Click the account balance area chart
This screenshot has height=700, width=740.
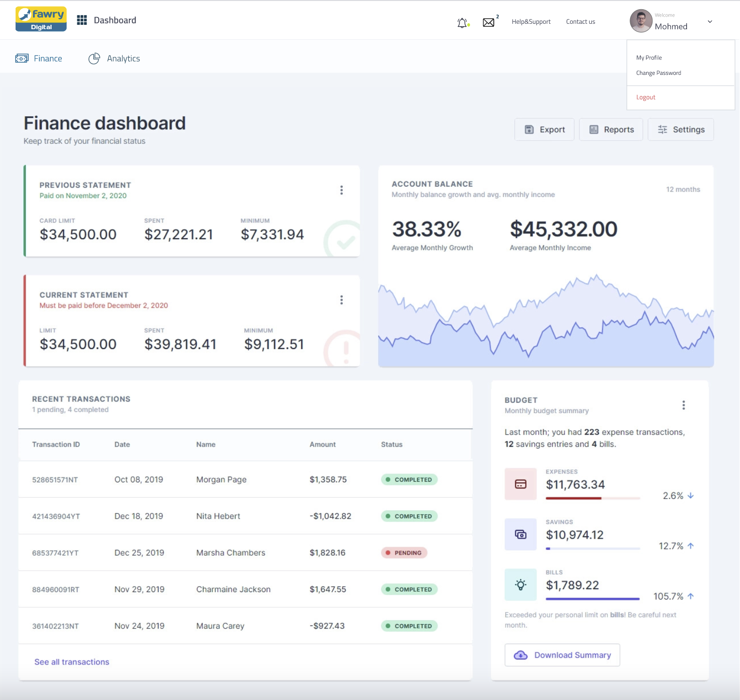point(546,321)
